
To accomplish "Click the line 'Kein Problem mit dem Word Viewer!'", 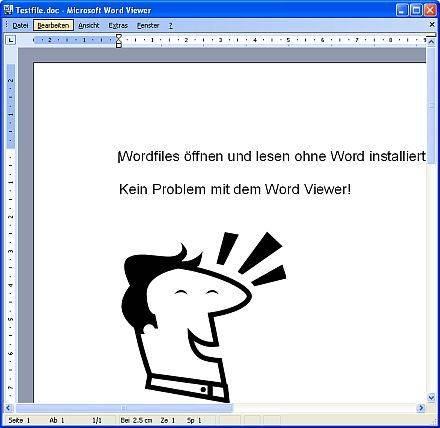I will point(235,189).
